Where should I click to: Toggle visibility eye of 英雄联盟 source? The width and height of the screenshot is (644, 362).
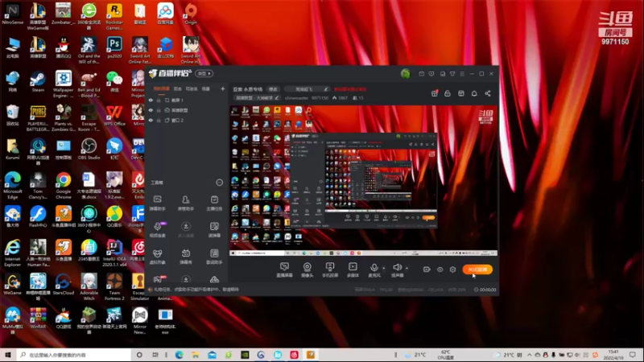(x=151, y=110)
